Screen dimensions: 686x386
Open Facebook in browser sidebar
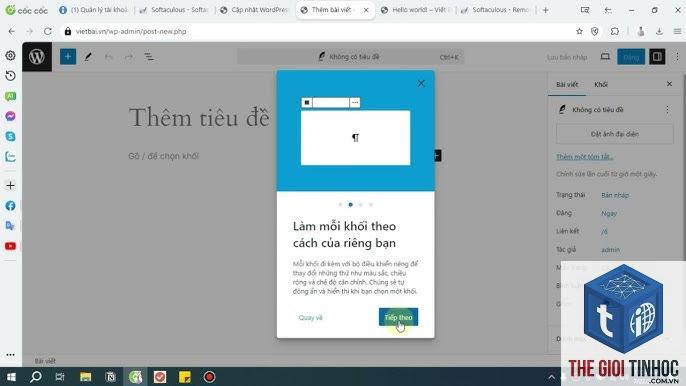(10, 206)
